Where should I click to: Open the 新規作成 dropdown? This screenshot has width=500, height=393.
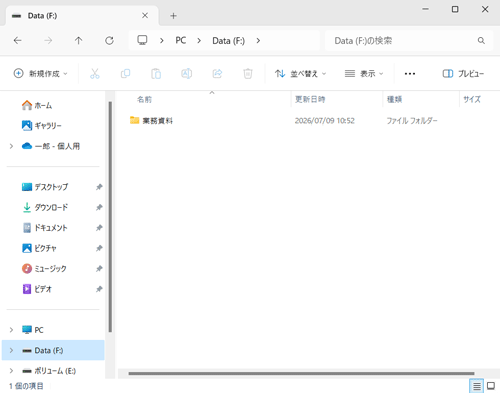[40, 73]
